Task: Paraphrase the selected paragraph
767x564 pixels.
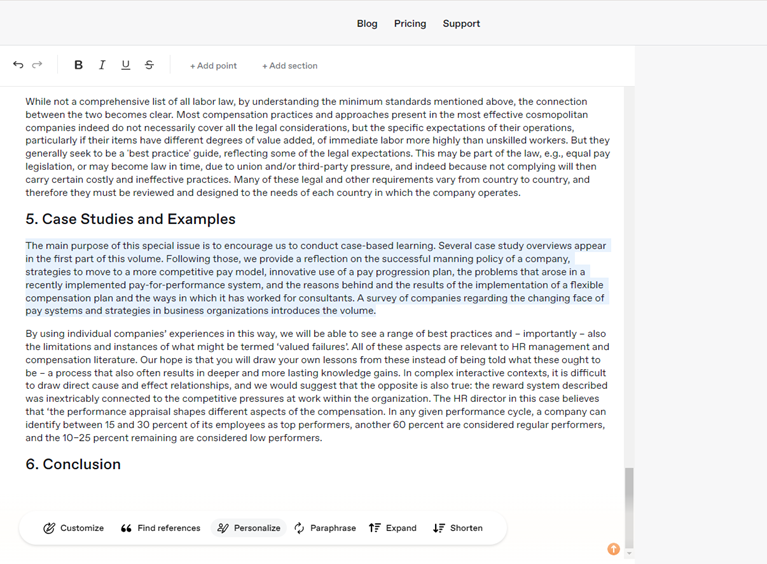Action: [324, 528]
